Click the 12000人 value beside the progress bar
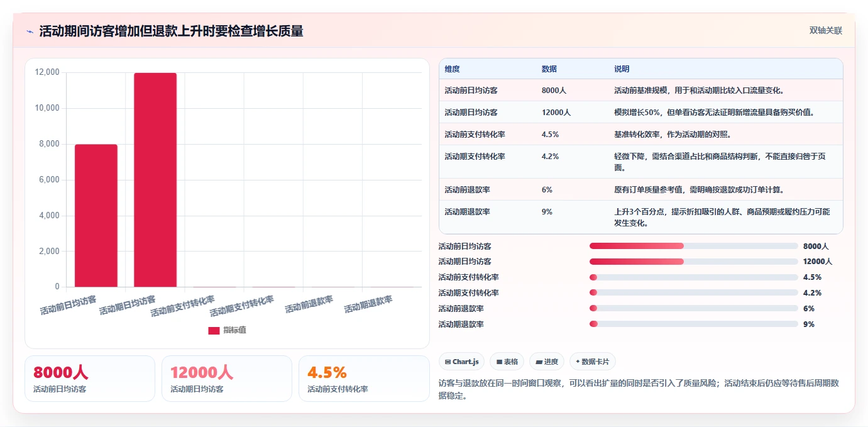The image size is (868, 427). coord(818,262)
